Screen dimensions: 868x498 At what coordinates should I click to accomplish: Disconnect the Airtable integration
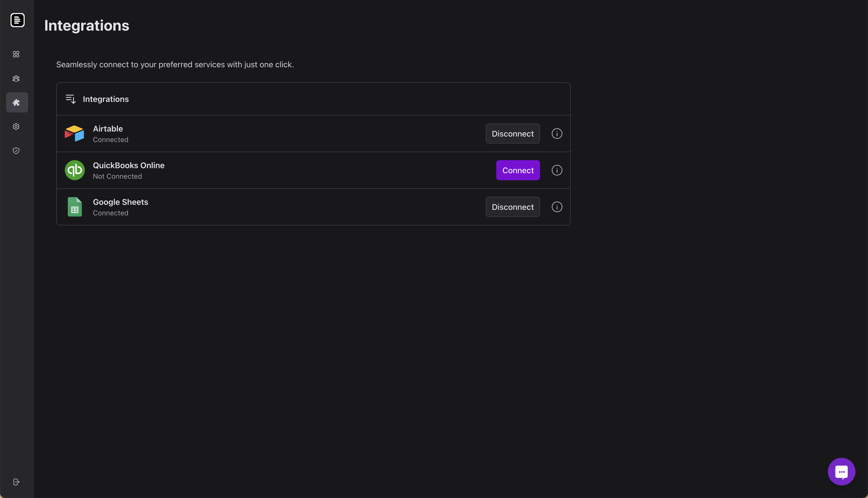click(x=512, y=134)
